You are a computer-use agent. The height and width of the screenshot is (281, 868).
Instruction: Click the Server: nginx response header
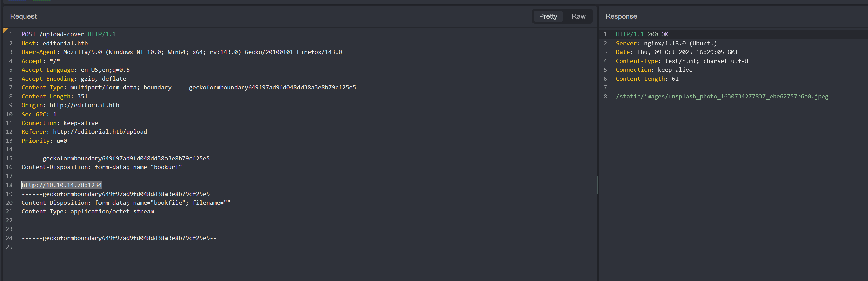[666, 43]
